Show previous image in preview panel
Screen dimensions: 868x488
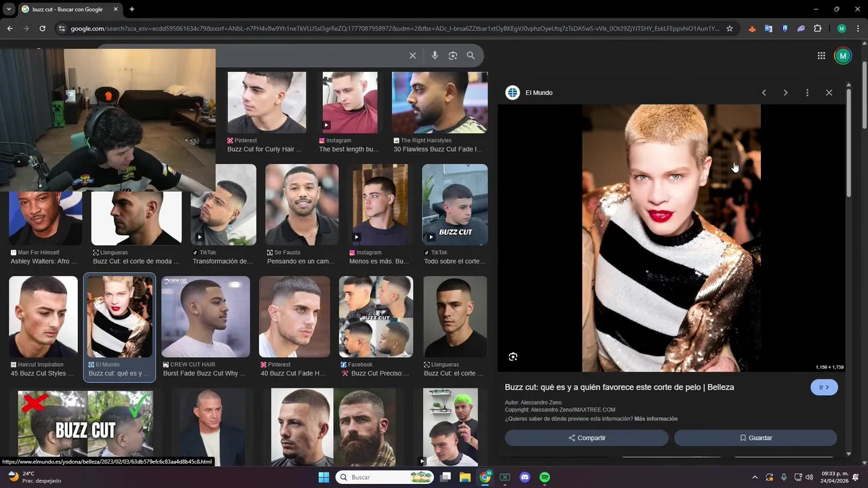(764, 92)
